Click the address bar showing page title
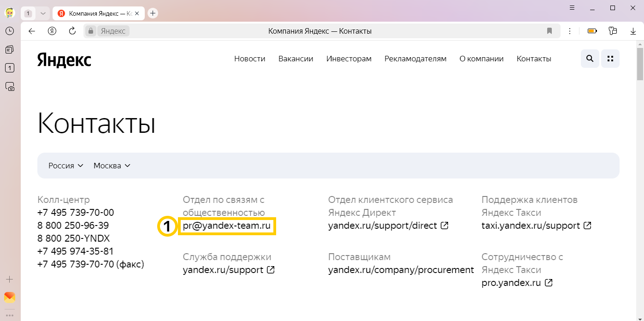 (319, 31)
